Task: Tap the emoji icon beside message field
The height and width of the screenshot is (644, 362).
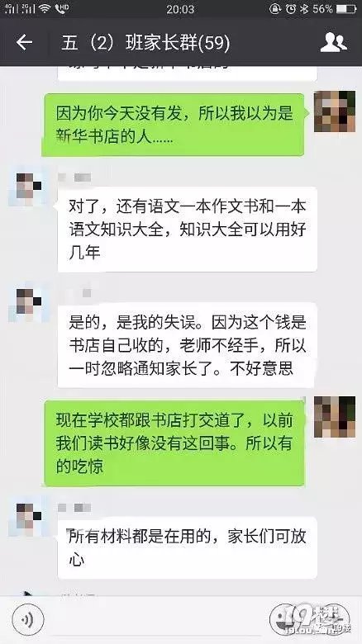Action: click(x=285, y=618)
